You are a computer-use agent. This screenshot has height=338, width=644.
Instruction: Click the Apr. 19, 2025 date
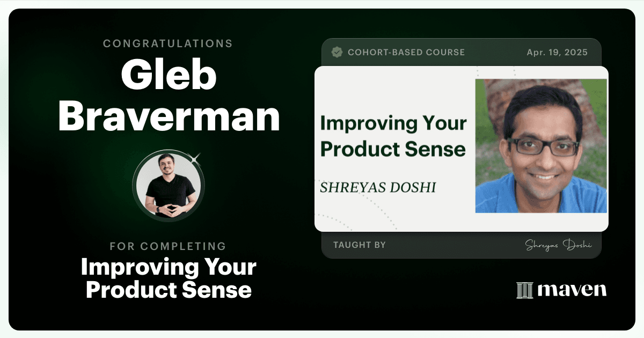pyautogui.click(x=557, y=53)
